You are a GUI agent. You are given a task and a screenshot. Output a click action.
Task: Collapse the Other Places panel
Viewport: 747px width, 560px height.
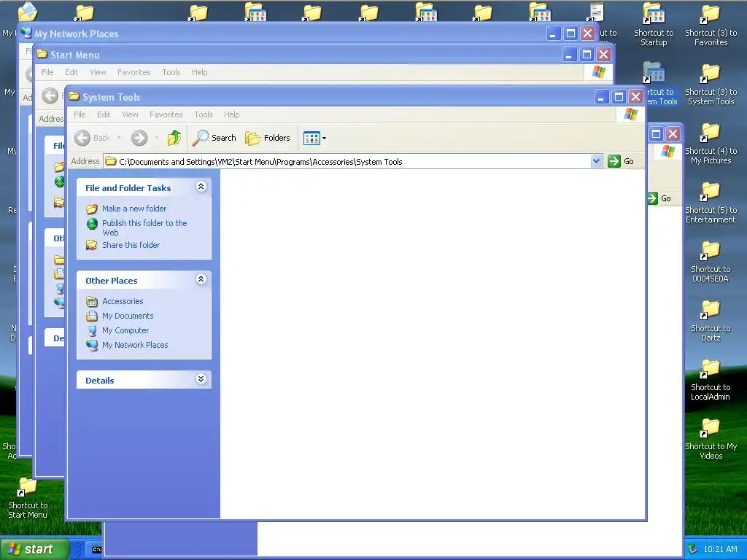(201, 279)
